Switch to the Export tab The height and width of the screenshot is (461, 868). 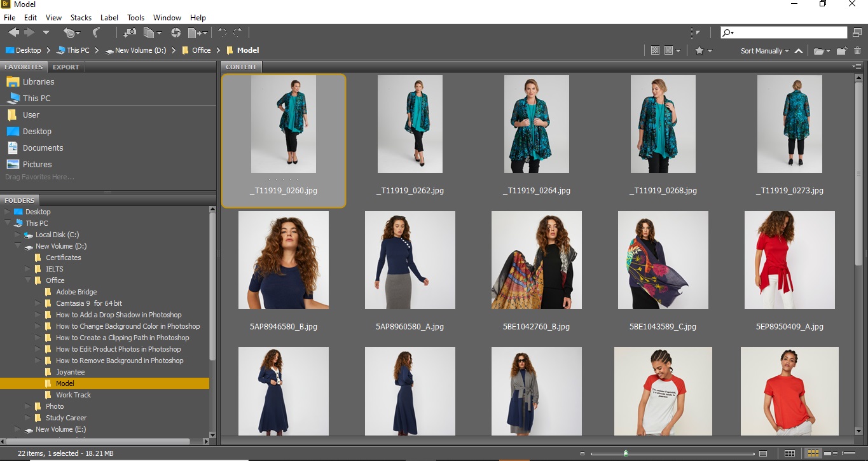coord(66,67)
